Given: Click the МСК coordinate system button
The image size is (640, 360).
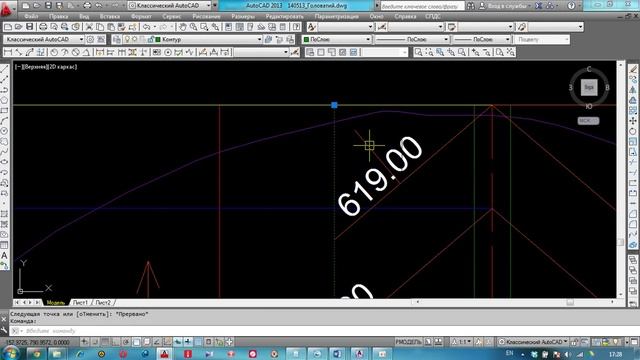Looking at the screenshot, I should (588, 121).
